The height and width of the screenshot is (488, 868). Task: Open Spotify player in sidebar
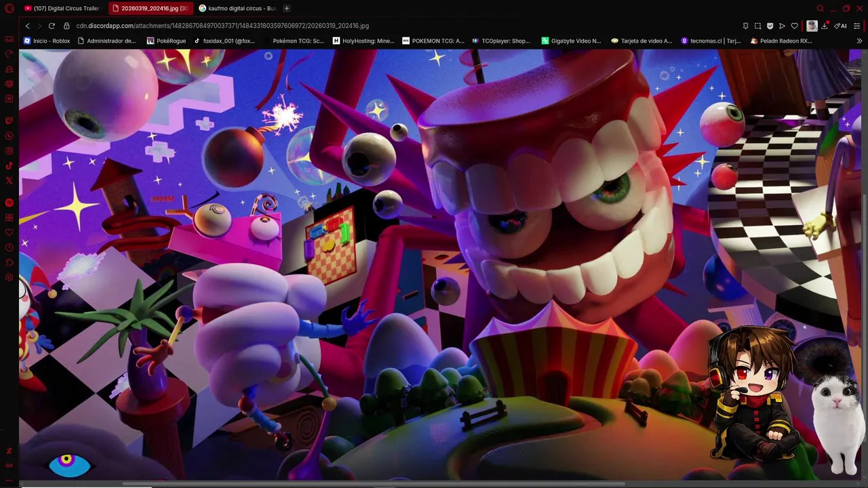click(9, 203)
